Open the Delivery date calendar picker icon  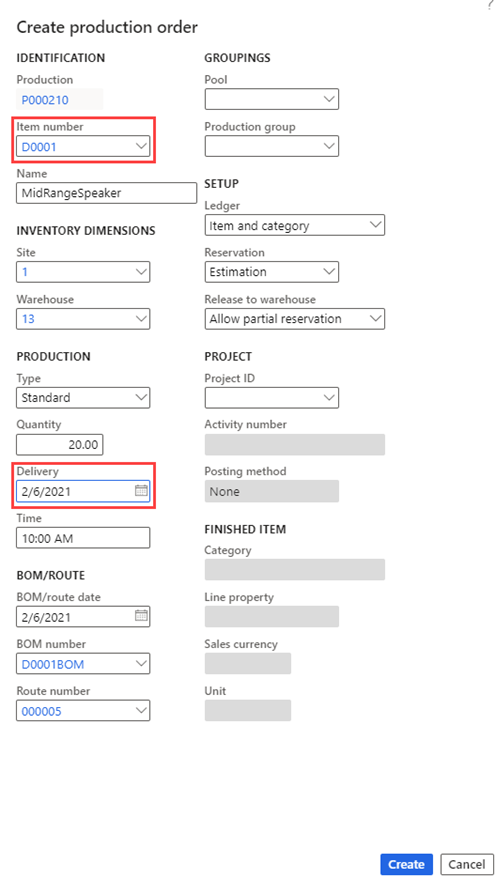point(141,491)
